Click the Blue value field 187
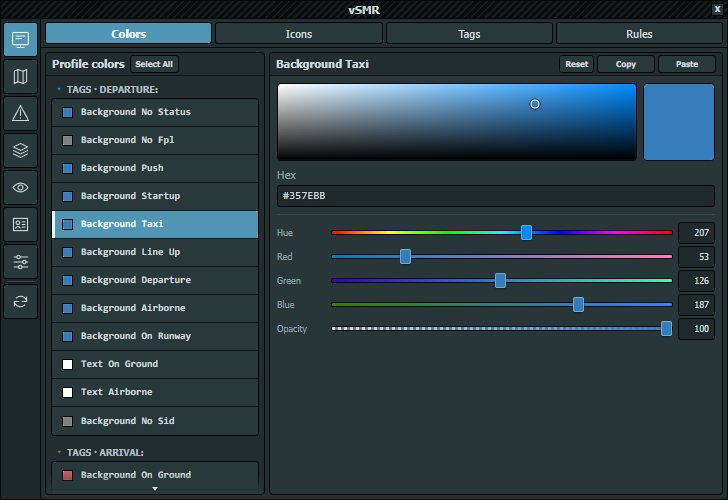This screenshot has height=500, width=728. tap(696, 305)
